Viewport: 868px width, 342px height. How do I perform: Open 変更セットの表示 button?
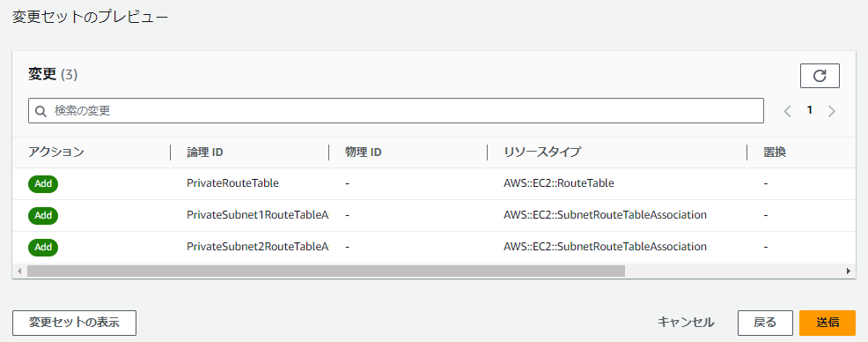(74, 323)
